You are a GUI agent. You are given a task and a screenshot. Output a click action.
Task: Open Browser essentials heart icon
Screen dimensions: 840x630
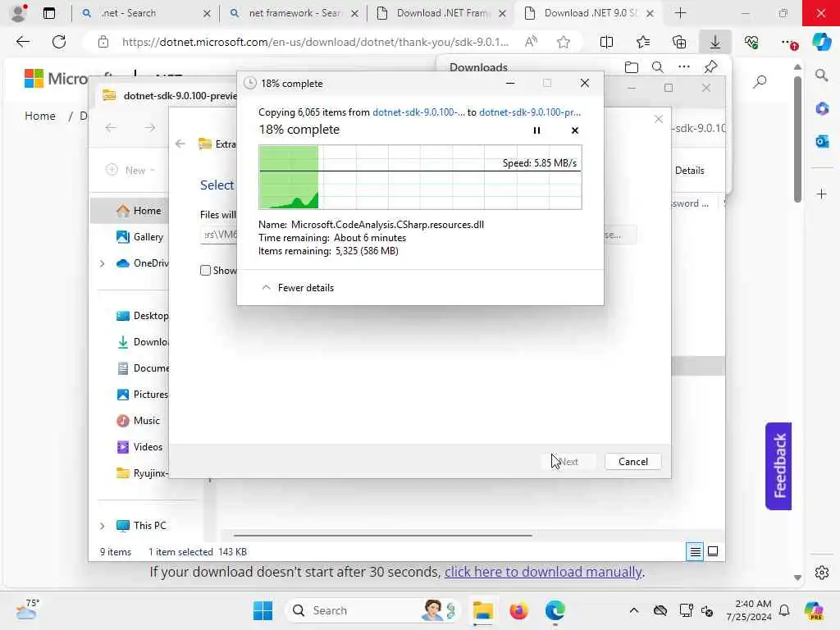pyautogui.click(x=751, y=42)
